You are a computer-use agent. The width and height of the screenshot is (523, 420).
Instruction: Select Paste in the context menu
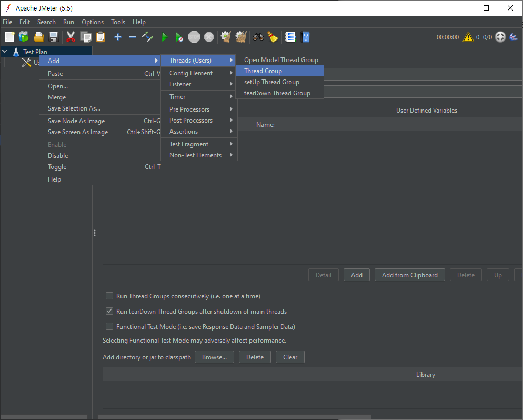[x=100, y=73]
